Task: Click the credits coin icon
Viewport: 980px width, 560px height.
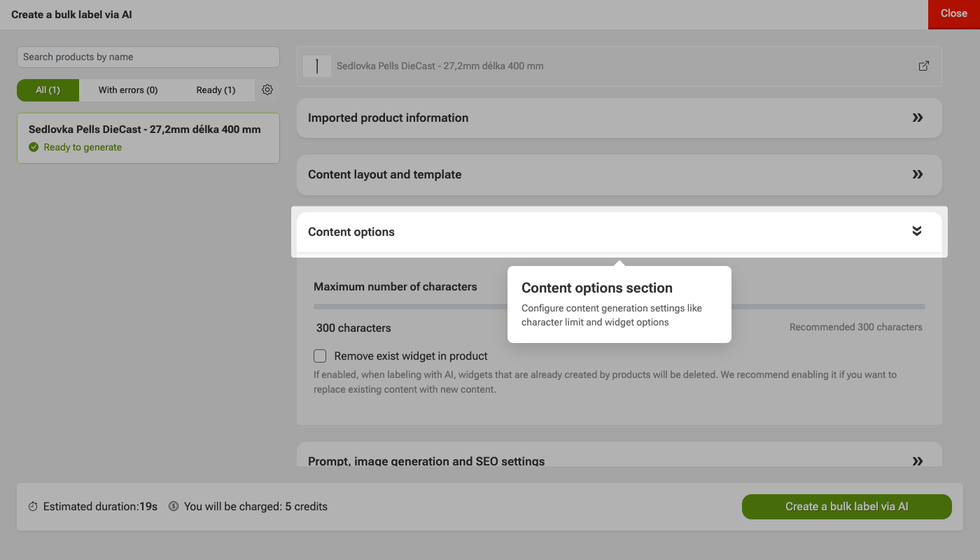Action: coord(174,506)
